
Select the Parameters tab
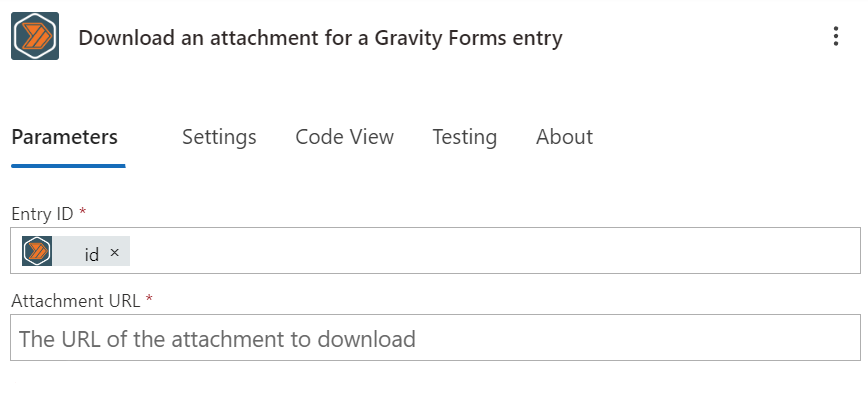(x=65, y=137)
